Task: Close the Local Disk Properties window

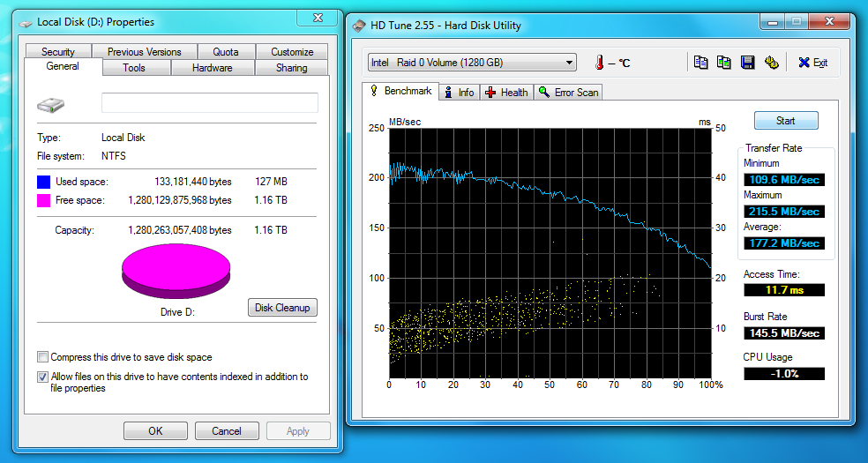Action: coord(318,19)
